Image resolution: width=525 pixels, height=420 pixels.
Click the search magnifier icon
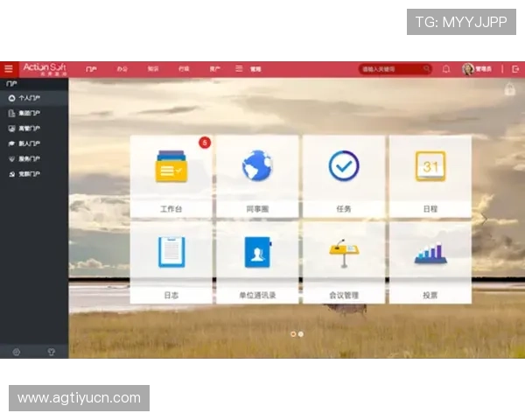click(426, 68)
